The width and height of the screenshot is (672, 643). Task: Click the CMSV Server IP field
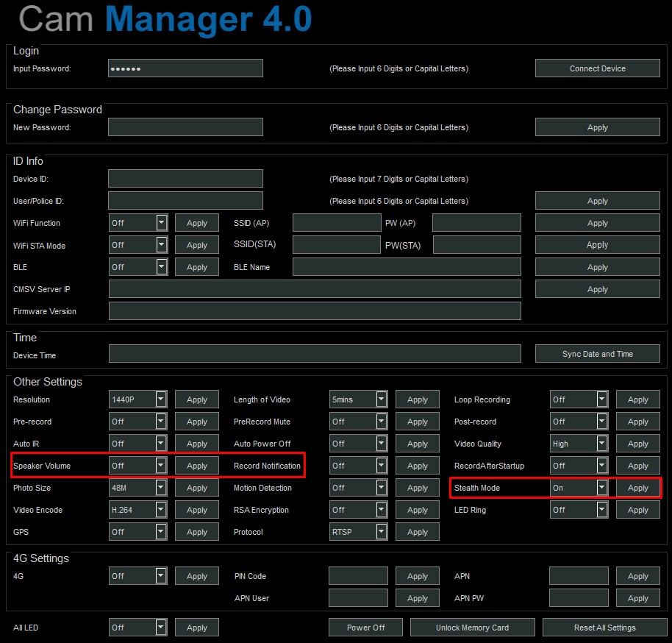[315, 289]
